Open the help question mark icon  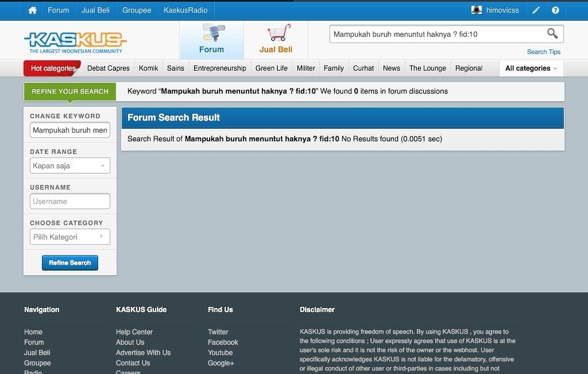point(555,10)
